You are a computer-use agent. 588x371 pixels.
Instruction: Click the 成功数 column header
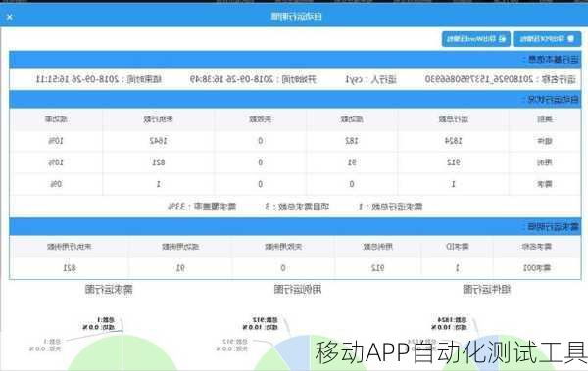(x=352, y=119)
